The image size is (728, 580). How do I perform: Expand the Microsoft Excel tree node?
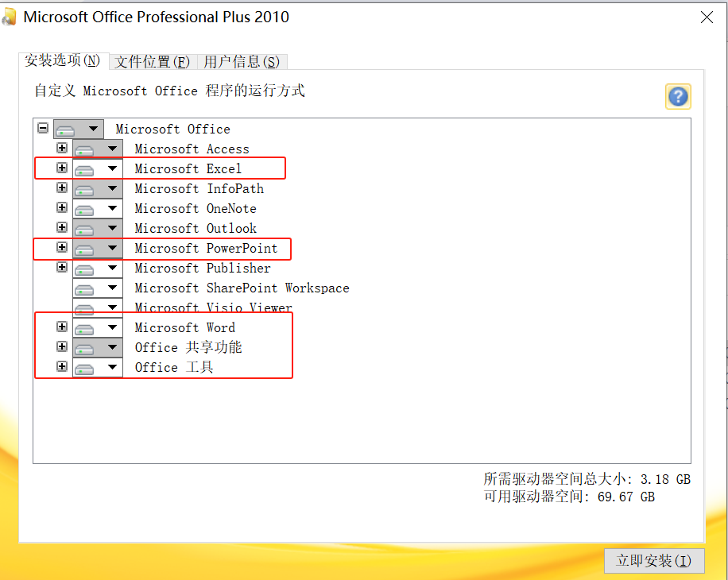tap(62, 168)
